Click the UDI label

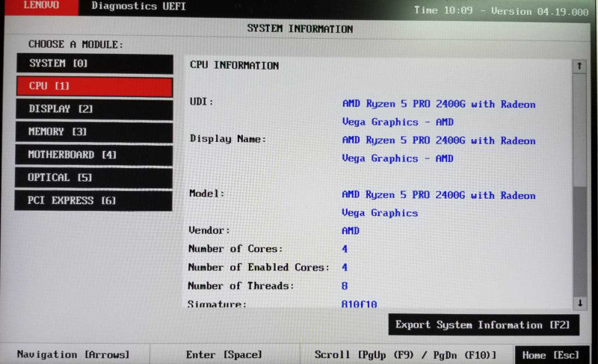202,102
